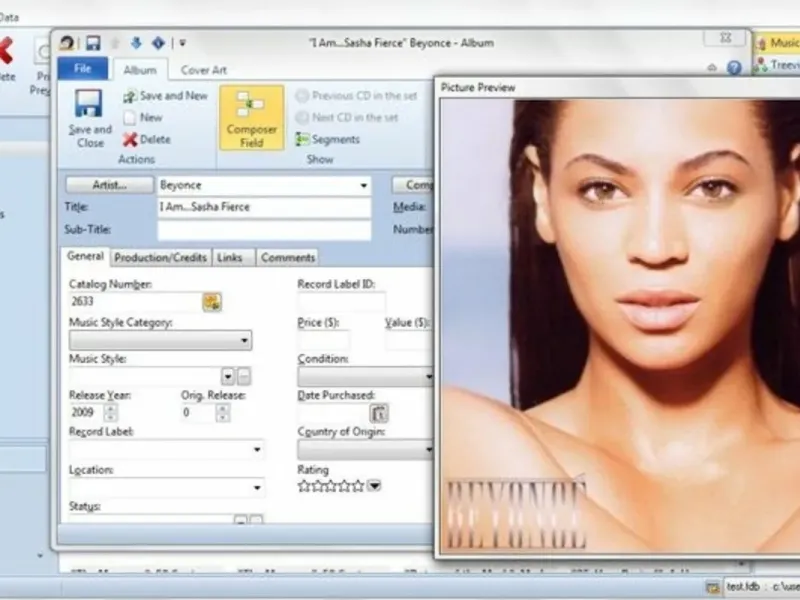The height and width of the screenshot is (600, 800).
Task: Adjust Orig. Release spinner arrows
Action: pos(222,412)
